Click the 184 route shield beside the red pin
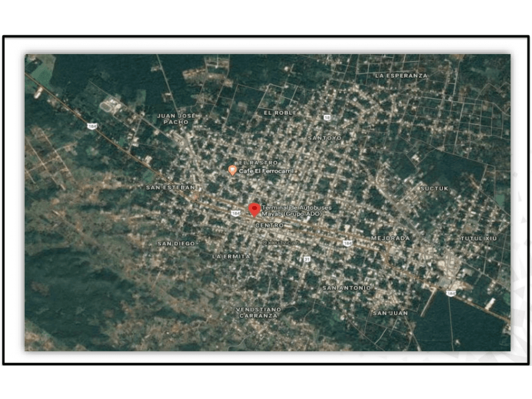This screenshot has height=399, width=532. click(x=235, y=213)
